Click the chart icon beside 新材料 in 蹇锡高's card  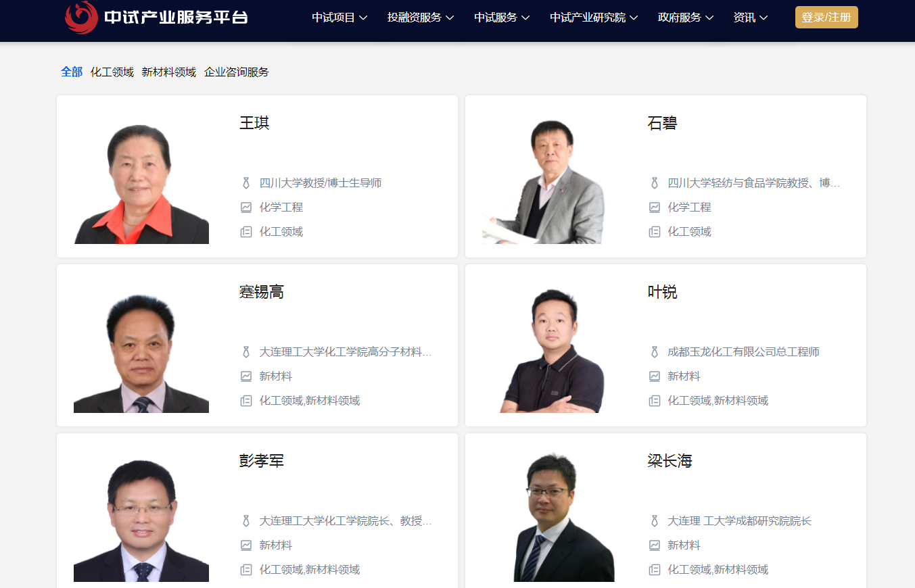[x=246, y=376]
